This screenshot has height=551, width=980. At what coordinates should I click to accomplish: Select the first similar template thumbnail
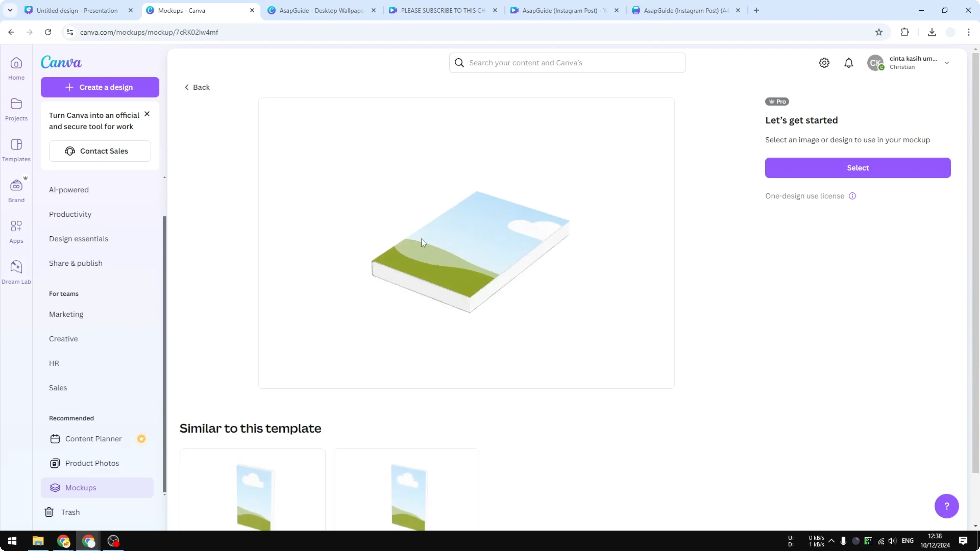(x=252, y=494)
